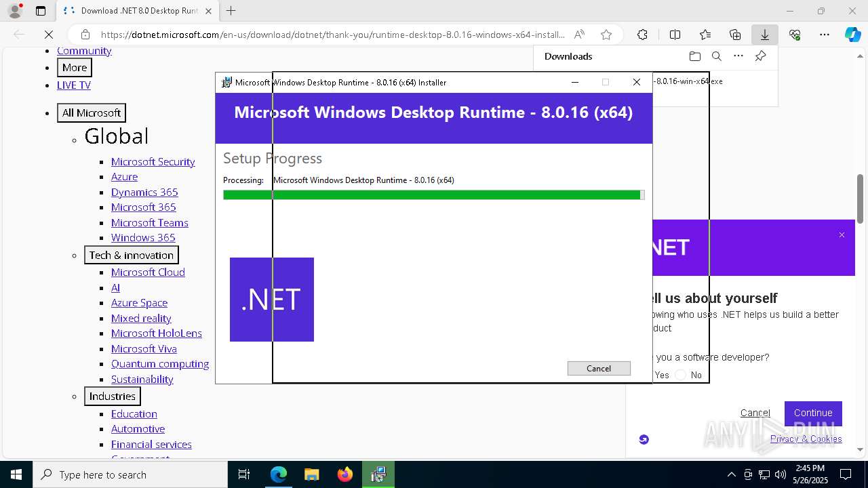Open the AI link

click(x=115, y=287)
